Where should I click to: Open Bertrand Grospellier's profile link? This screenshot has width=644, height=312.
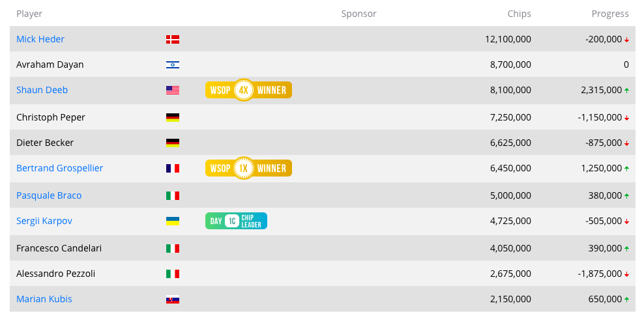59,168
